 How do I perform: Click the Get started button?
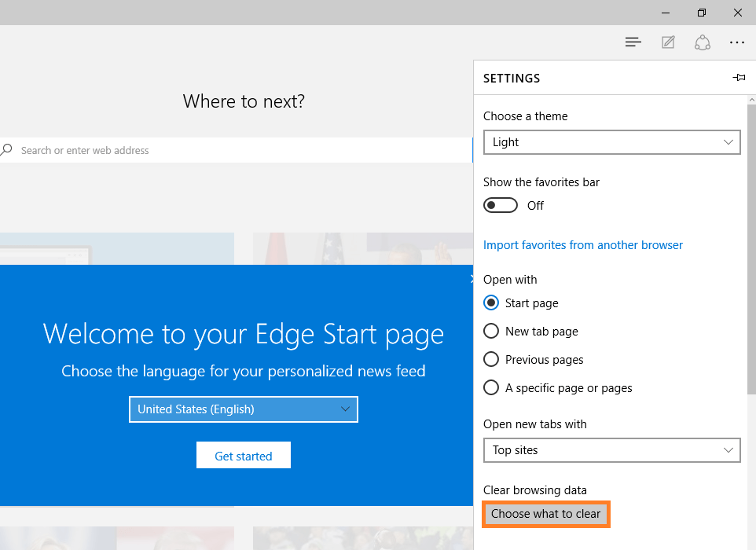(243, 455)
